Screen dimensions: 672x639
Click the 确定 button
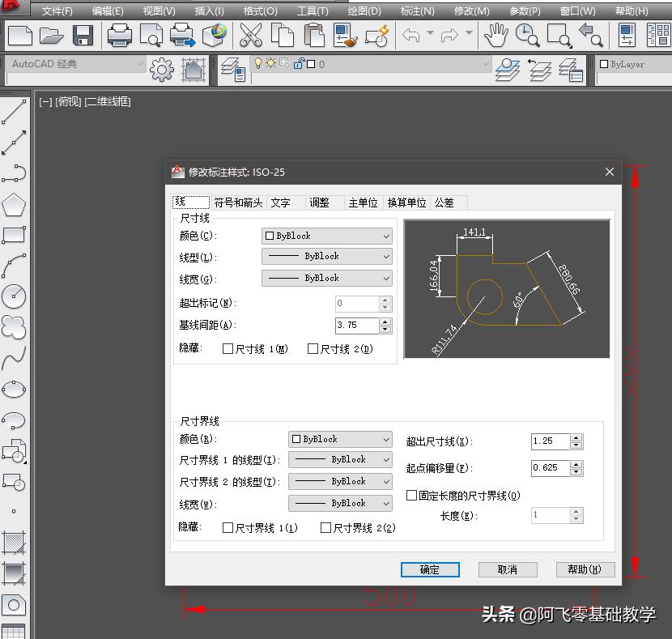[x=430, y=569]
